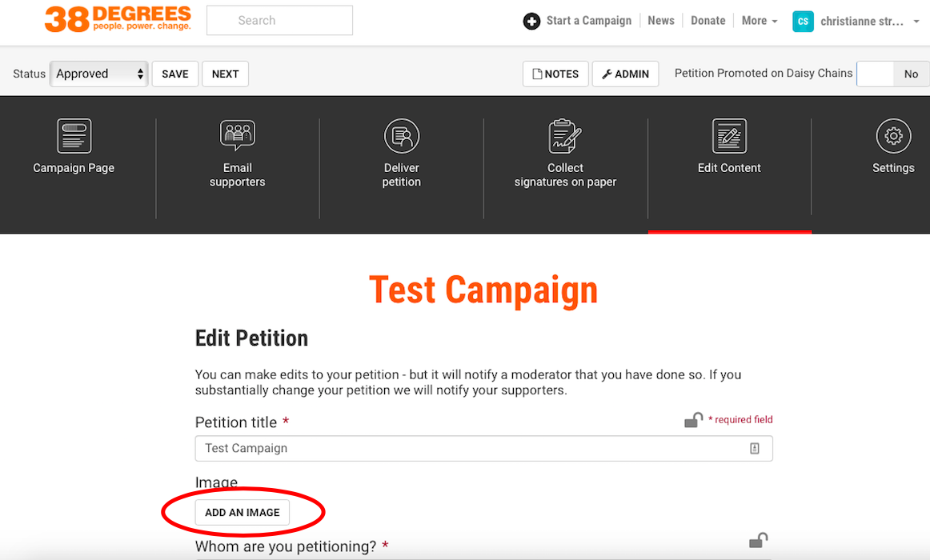Screen dimensions: 930x560
Task: Open the Campaign Page icon
Action: (74, 136)
